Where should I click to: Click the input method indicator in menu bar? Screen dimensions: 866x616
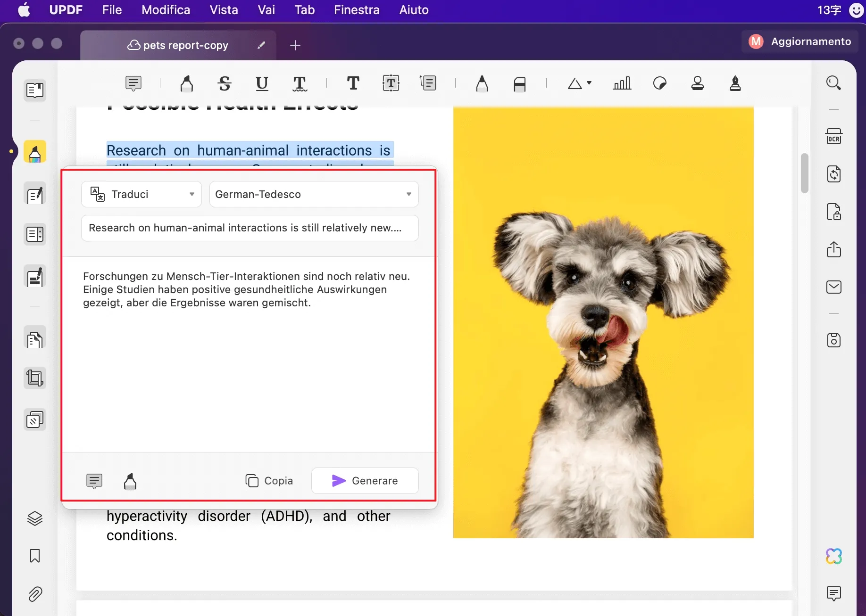pos(829,10)
